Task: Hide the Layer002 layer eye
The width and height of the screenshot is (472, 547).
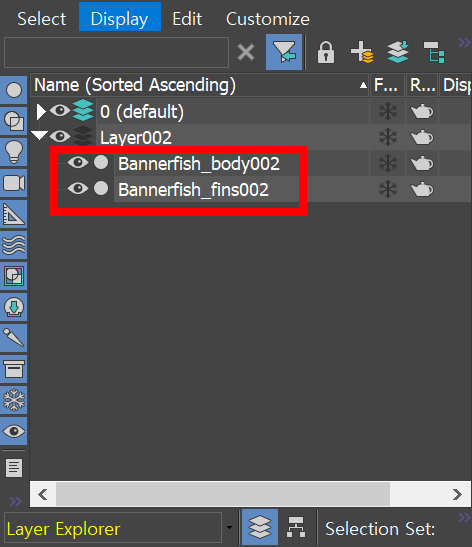Action: (x=60, y=136)
